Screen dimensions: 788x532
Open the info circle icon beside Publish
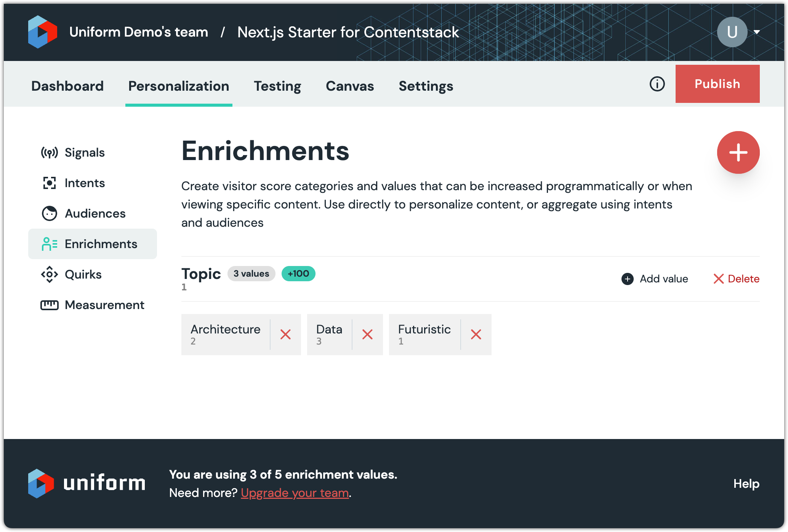point(657,84)
